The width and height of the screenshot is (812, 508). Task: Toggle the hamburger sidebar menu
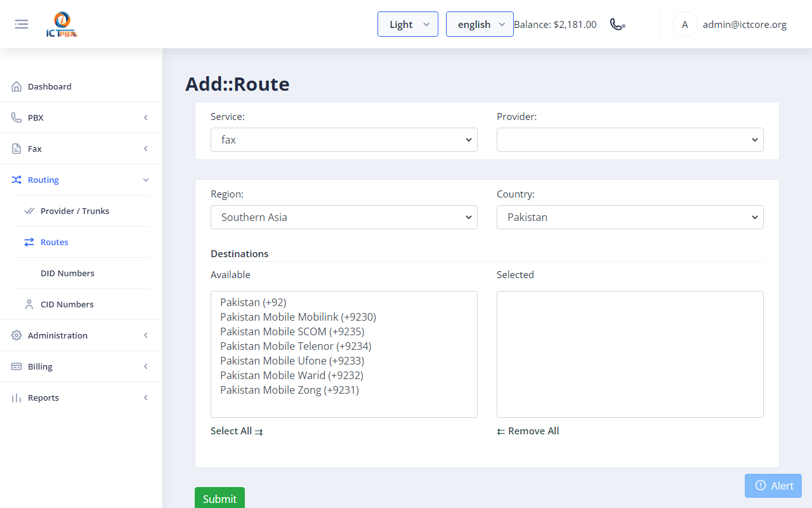click(x=22, y=24)
